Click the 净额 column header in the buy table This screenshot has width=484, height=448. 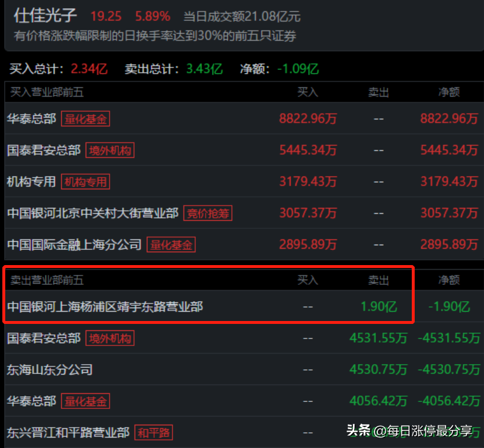449,92
